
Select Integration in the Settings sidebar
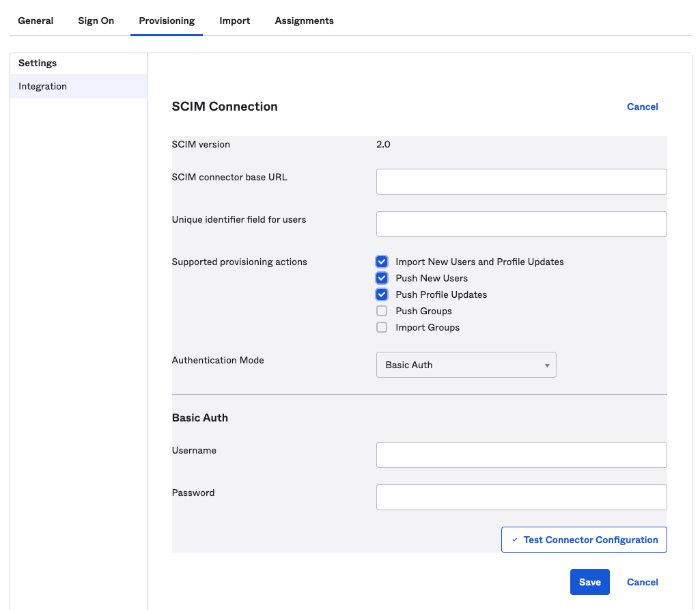tap(42, 86)
